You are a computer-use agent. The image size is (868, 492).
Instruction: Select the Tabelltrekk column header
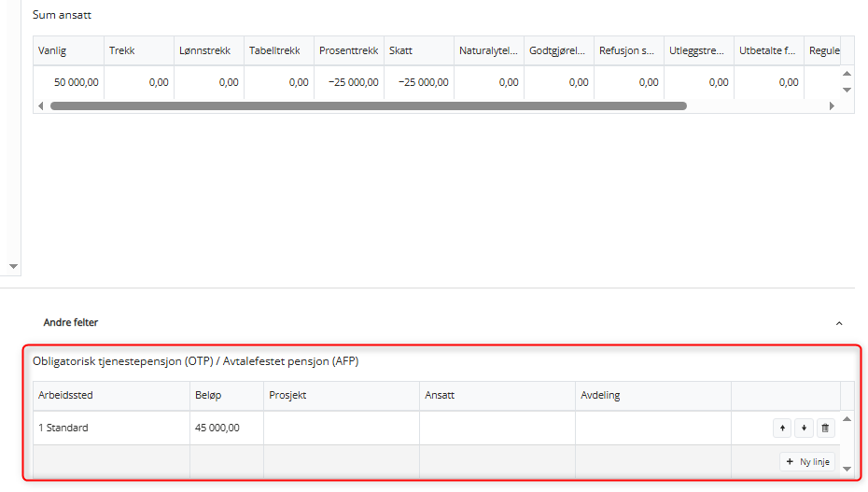click(279, 51)
